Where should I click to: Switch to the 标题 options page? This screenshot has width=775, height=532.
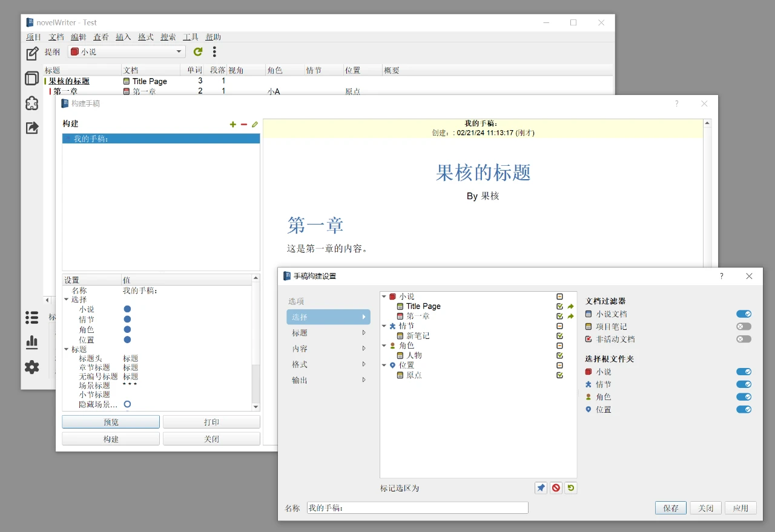coord(328,333)
